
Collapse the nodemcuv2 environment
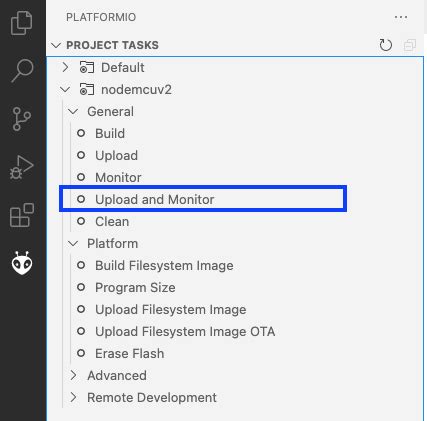[x=65, y=89]
